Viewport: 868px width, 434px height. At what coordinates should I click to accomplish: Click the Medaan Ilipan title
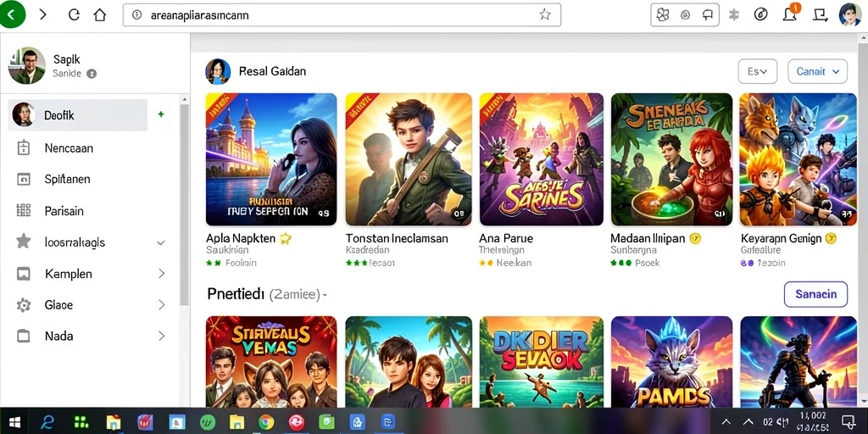click(x=648, y=238)
